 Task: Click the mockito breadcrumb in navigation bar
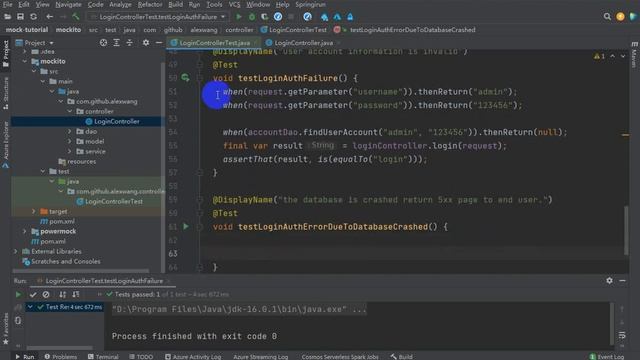click(x=68, y=30)
